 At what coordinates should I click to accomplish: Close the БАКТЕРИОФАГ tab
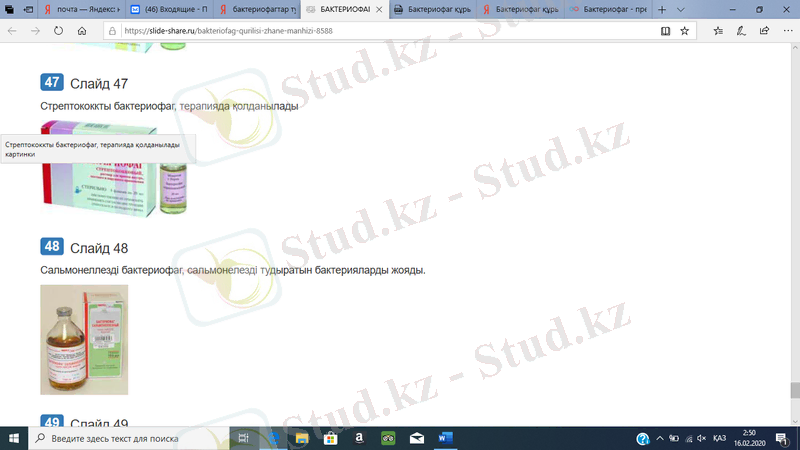[379, 10]
